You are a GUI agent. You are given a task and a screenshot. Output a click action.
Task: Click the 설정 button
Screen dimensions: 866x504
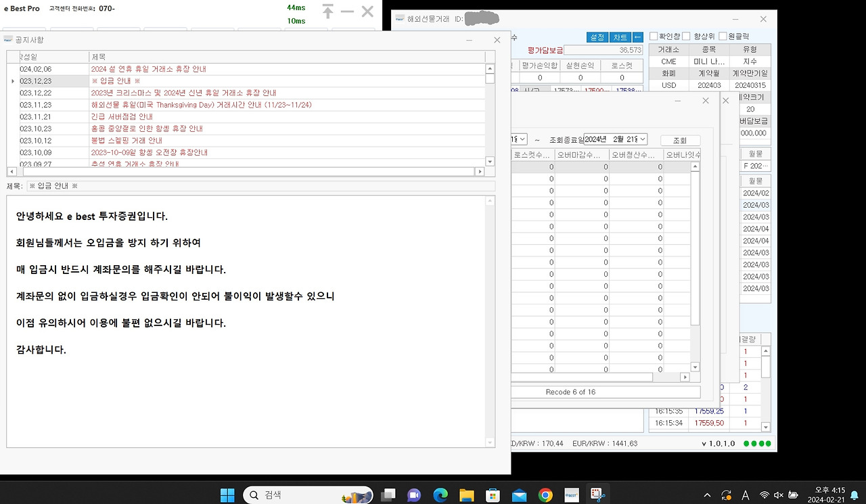point(597,37)
